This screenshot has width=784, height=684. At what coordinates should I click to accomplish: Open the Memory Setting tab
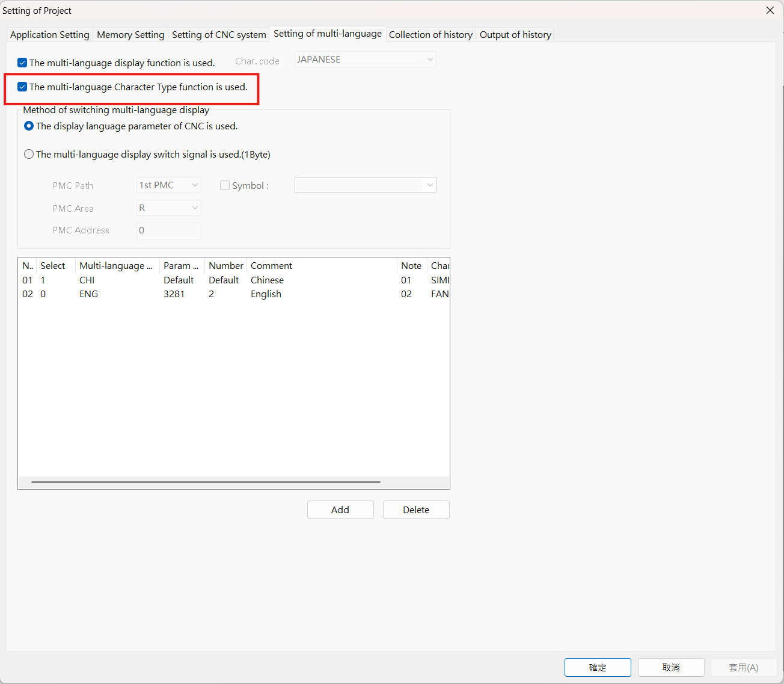(130, 35)
